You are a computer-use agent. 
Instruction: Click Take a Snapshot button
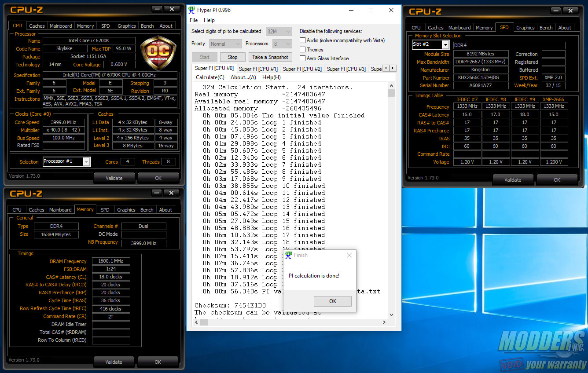click(270, 57)
